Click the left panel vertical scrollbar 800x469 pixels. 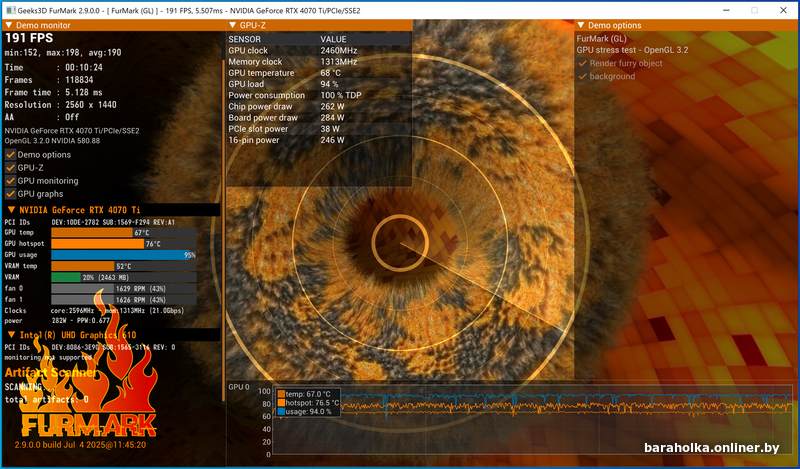[223, 230]
